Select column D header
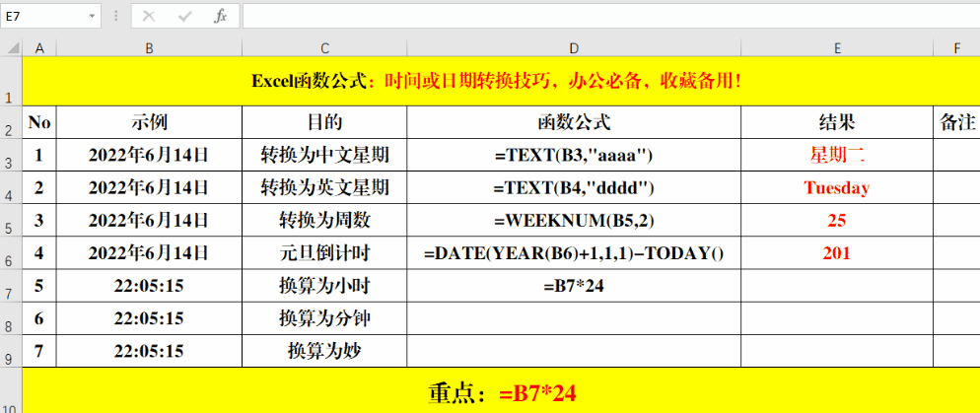980x413 pixels. pos(574,48)
